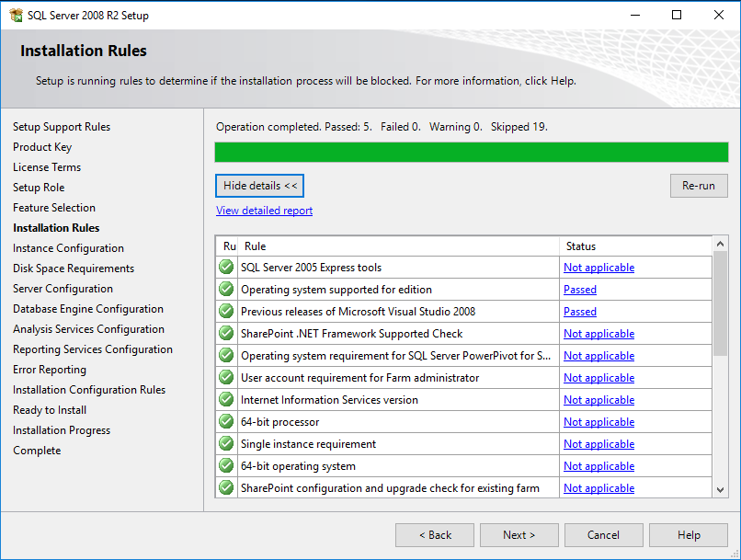
Task: Select Setup Role step in sidebar
Action: [39, 188]
